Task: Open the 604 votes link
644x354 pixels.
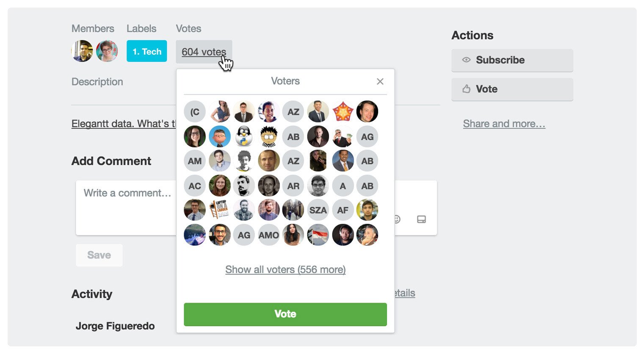Action: tap(204, 52)
